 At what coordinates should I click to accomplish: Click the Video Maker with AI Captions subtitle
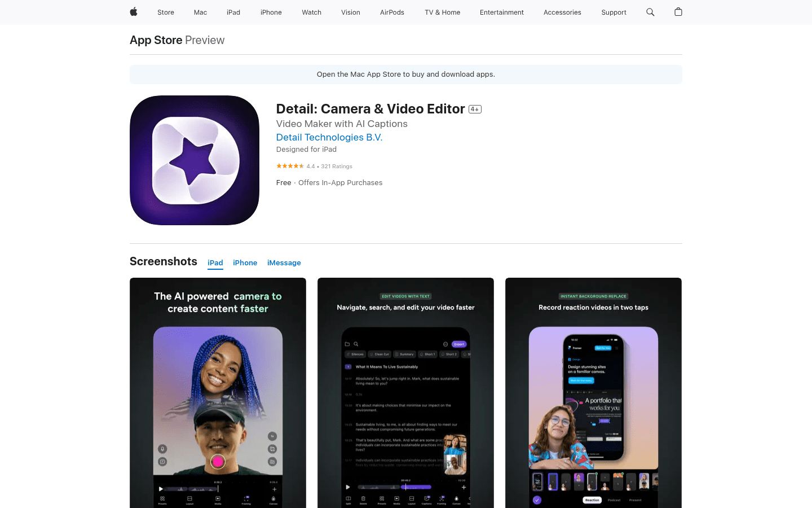pyautogui.click(x=342, y=124)
